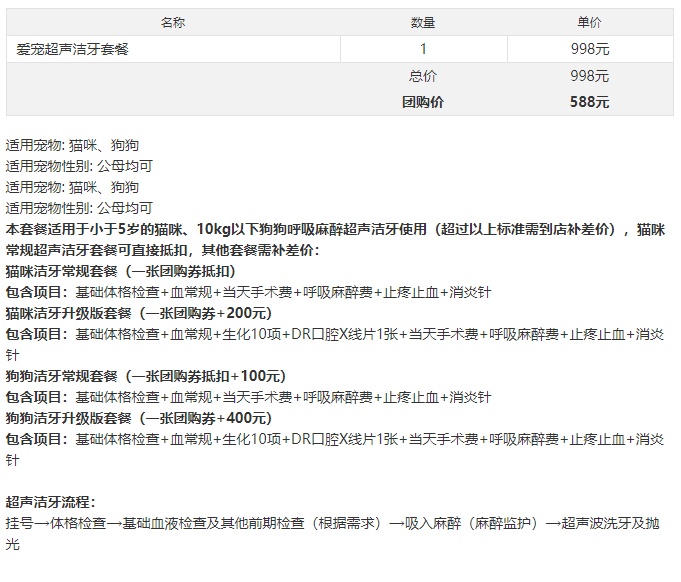The image size is (681, 582).
Task: Click the 团购价 label
Action: pyautogui.click(x=423, y=102)
